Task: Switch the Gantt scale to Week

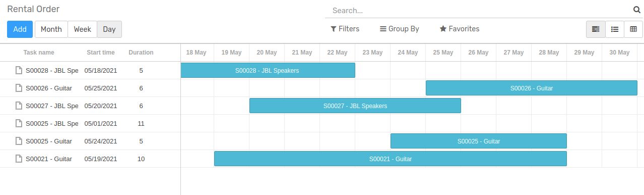Action: 82,29
